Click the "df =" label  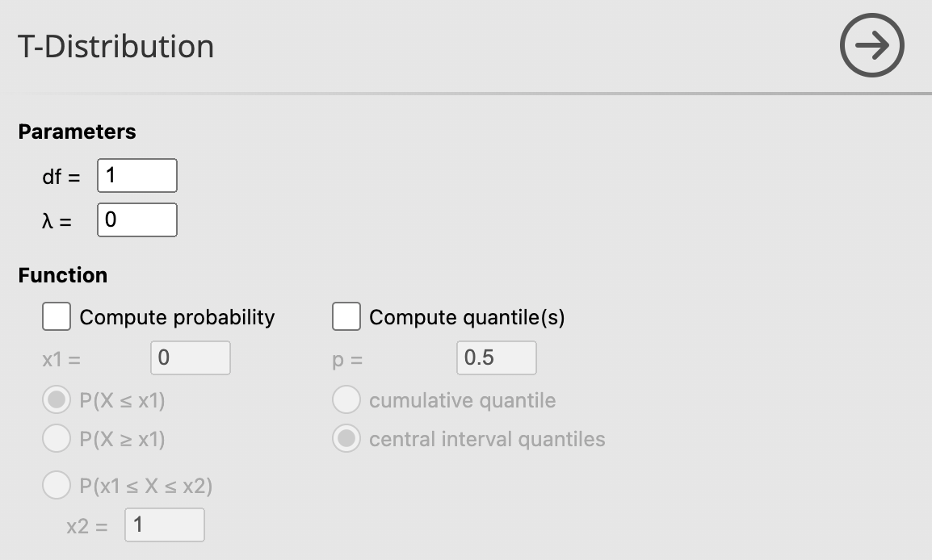point(61,177)
